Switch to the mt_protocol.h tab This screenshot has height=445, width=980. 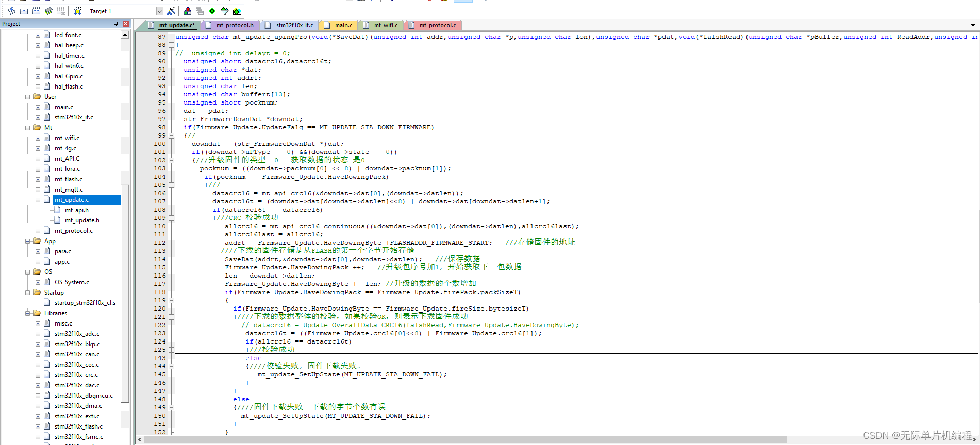230,25
